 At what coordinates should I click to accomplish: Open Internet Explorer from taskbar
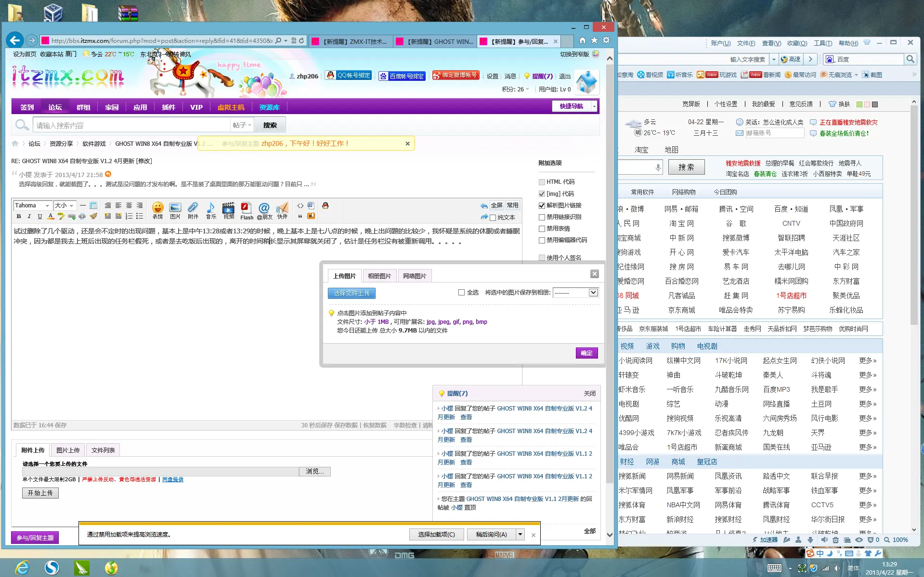click(x=22, y=568)
